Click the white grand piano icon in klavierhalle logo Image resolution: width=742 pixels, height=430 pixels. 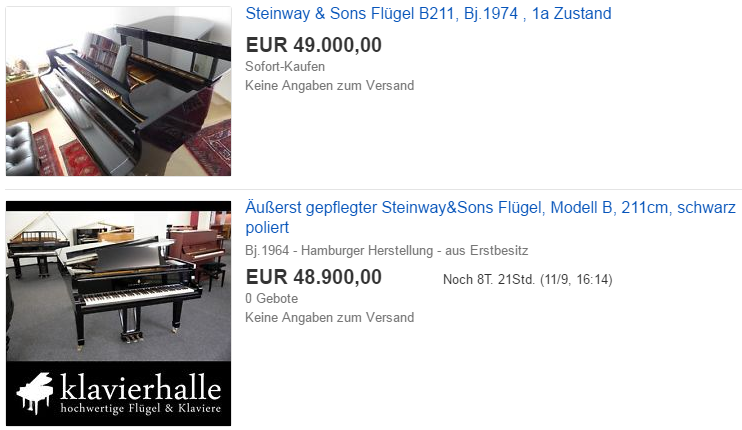click(35, 393)
